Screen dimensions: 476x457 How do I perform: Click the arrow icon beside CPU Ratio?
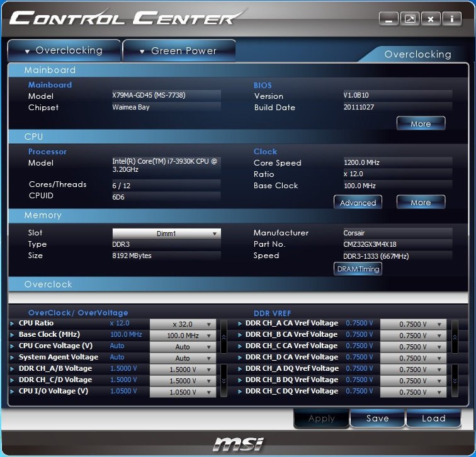12,324
